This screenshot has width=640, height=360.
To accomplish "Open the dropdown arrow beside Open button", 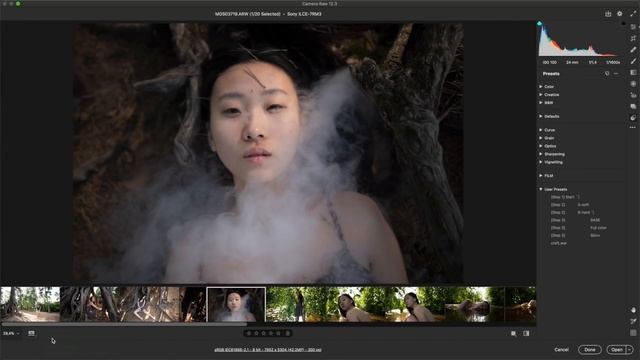I will click(630, 349).
